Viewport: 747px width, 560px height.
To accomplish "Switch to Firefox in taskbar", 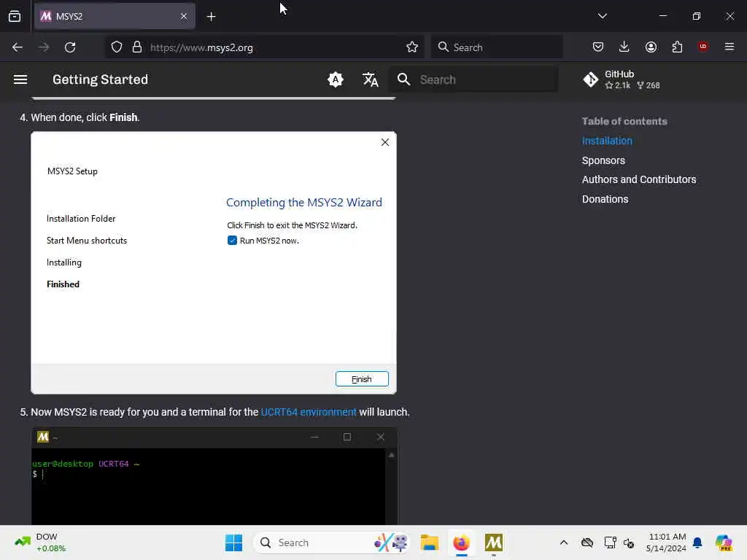I will point(461,542).
